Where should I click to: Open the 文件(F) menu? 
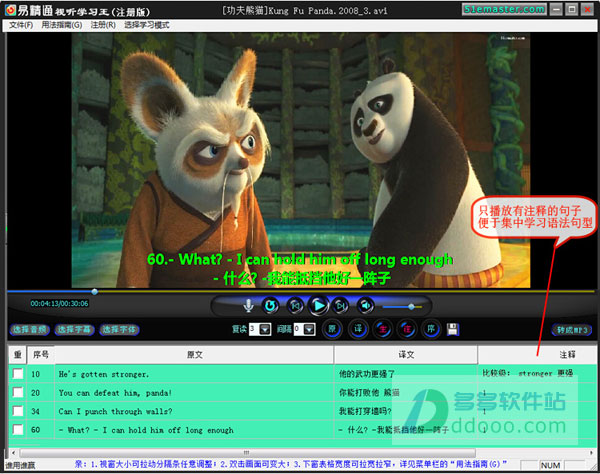pos(21,25)
